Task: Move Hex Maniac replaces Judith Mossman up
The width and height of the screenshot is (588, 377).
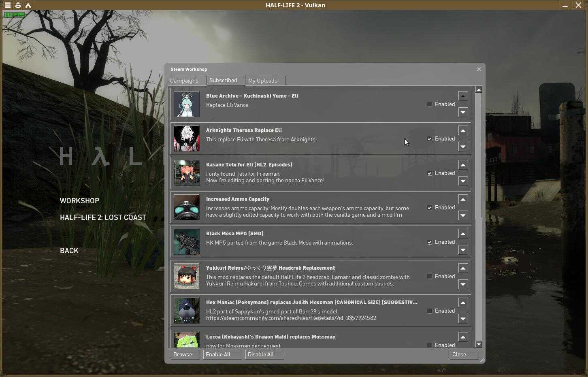Action: pyautogui.click(x=463, y=302)
